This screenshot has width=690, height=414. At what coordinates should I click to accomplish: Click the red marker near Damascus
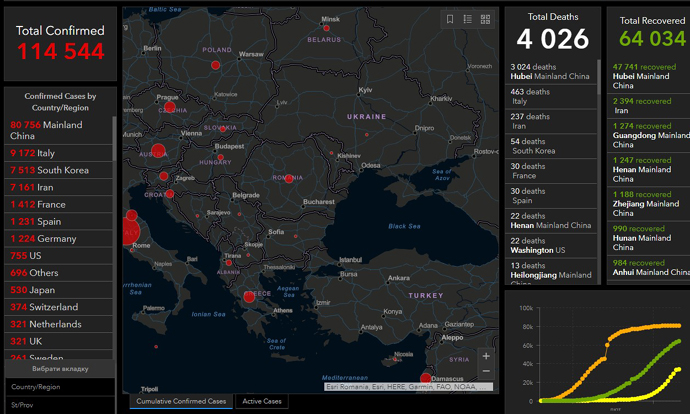(x=426, y=378)
